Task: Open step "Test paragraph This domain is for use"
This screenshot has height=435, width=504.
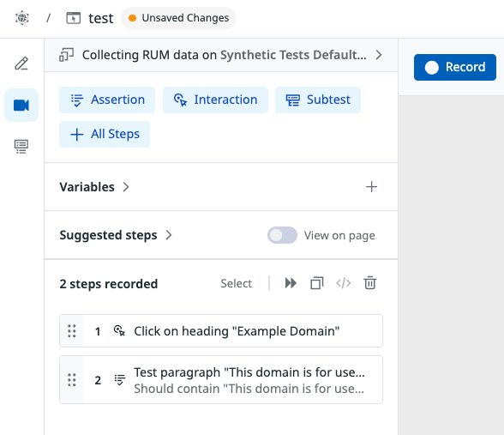Action: point(221,380)
